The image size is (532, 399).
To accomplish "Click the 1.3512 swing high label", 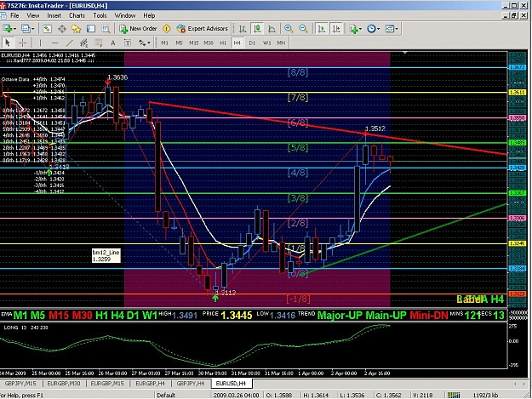I will pyautogui.click(x=375, y=128).
